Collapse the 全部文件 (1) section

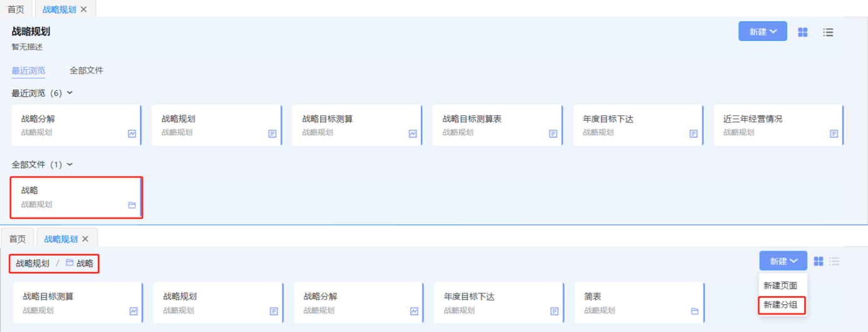[x=70, y=164]
